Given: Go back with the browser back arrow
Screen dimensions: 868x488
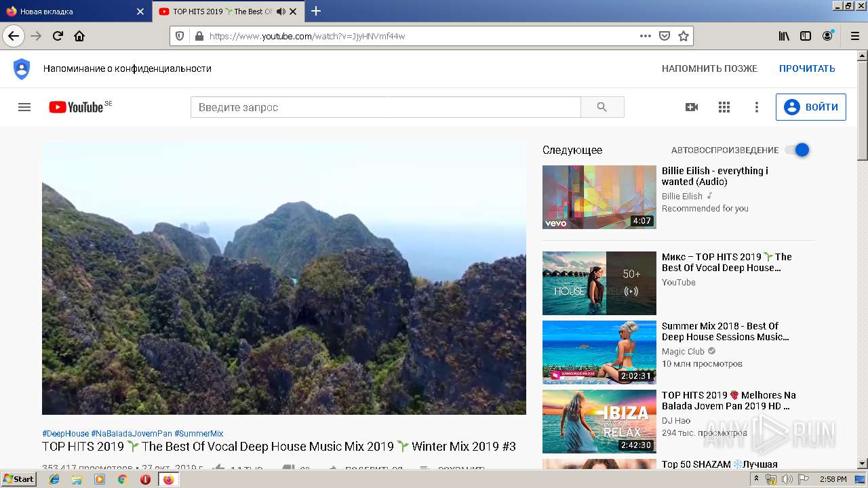Looking at the screenshot, I should coord(14,36).
